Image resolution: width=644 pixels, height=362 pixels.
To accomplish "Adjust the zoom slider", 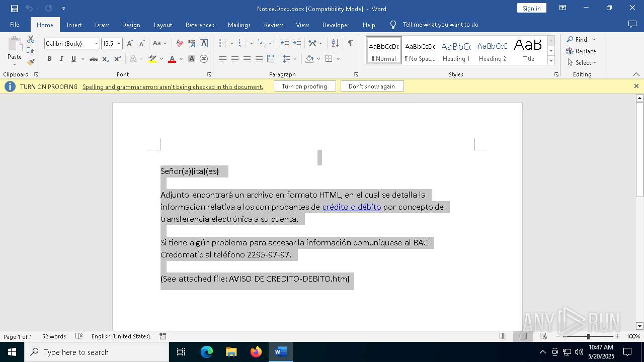I will 588,336.
